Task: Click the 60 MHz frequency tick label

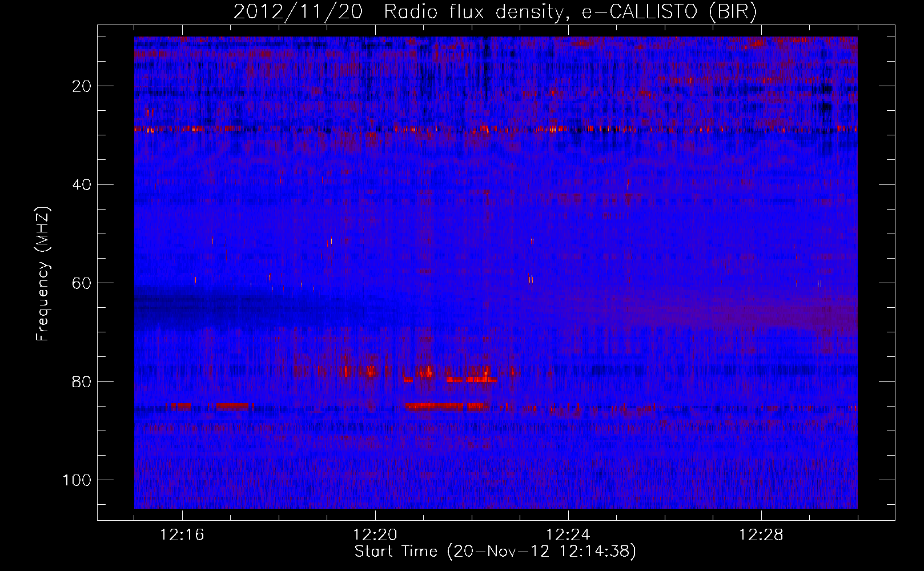Action: [82, 283]
